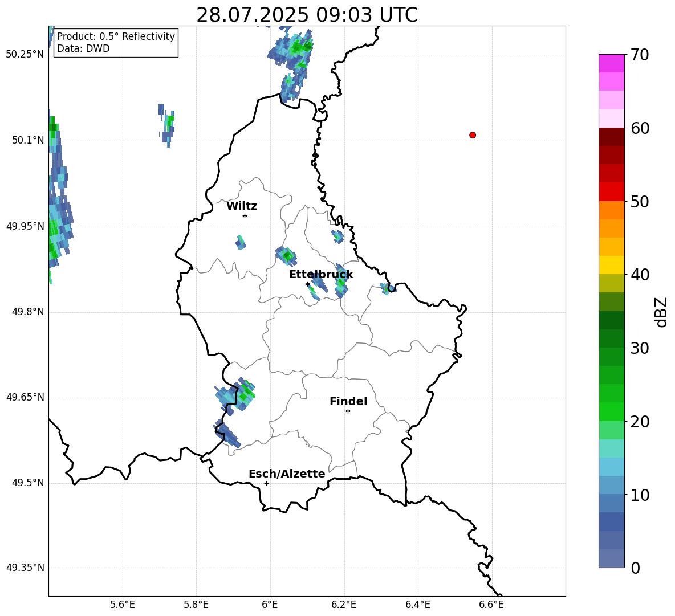Image resolution: width=675 pixels, height=616 pixels.
Task: Click the 49.5°N latitude label
Action: pyautogui.click(x=28, y=483)
